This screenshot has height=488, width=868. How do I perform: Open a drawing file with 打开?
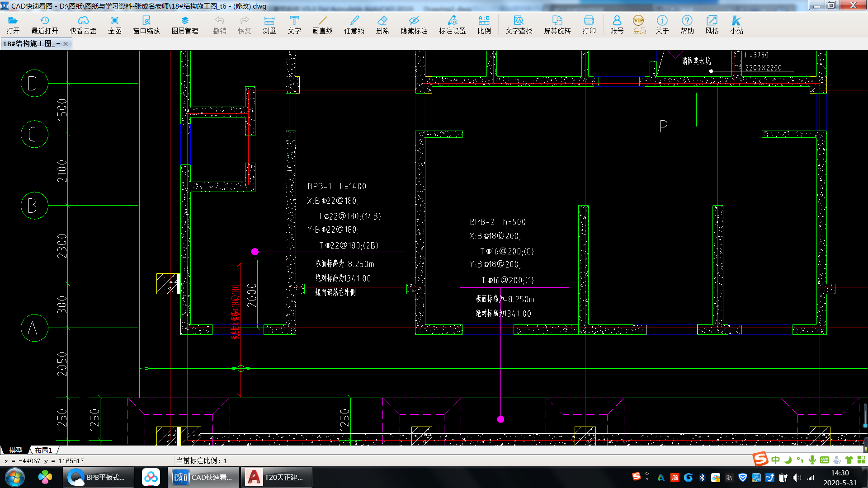pyautogui.click(x=13, y=25)
